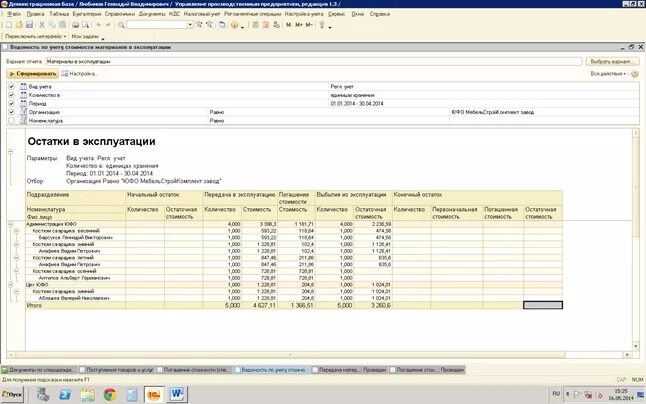
Task: Click the Find magnifier icon
Action: click(x=121, y=25)
